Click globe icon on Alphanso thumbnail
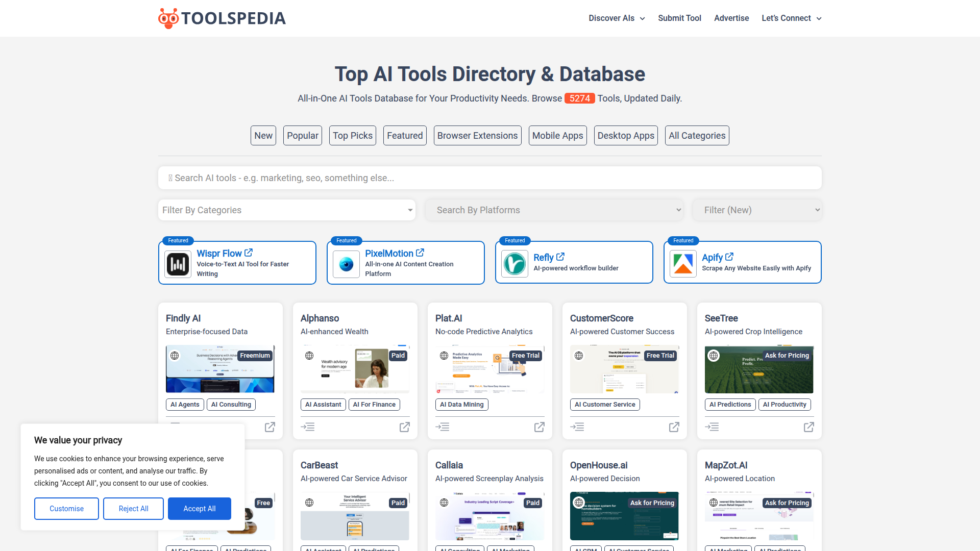The height and width of the screenshot is (551, 980). tap(309, 356)
